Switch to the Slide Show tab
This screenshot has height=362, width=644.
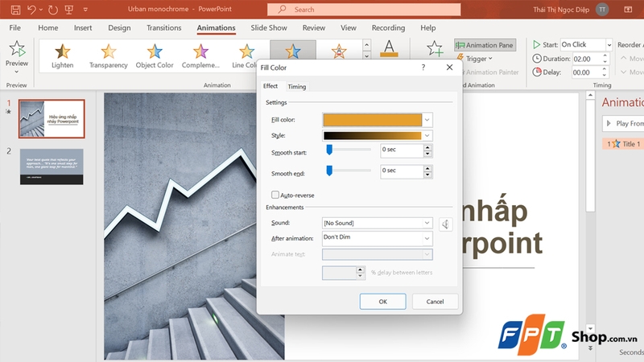point(269,27)
